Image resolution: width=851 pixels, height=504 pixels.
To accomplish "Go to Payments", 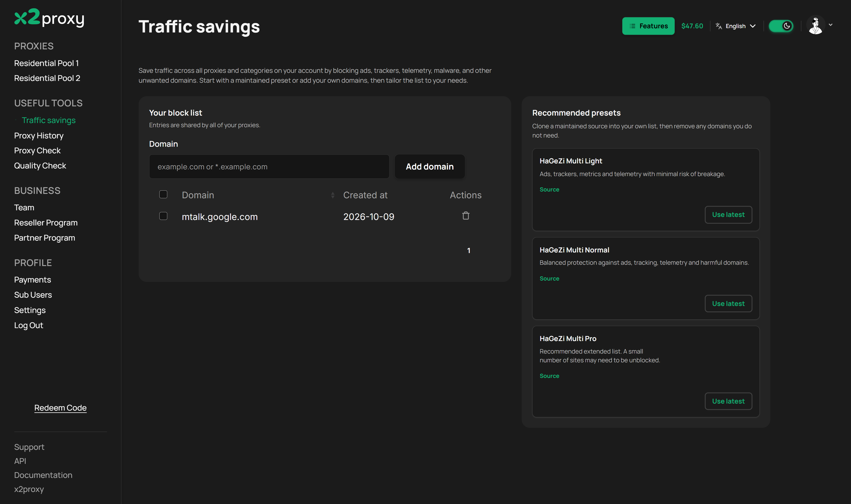I will coord(33,280).
